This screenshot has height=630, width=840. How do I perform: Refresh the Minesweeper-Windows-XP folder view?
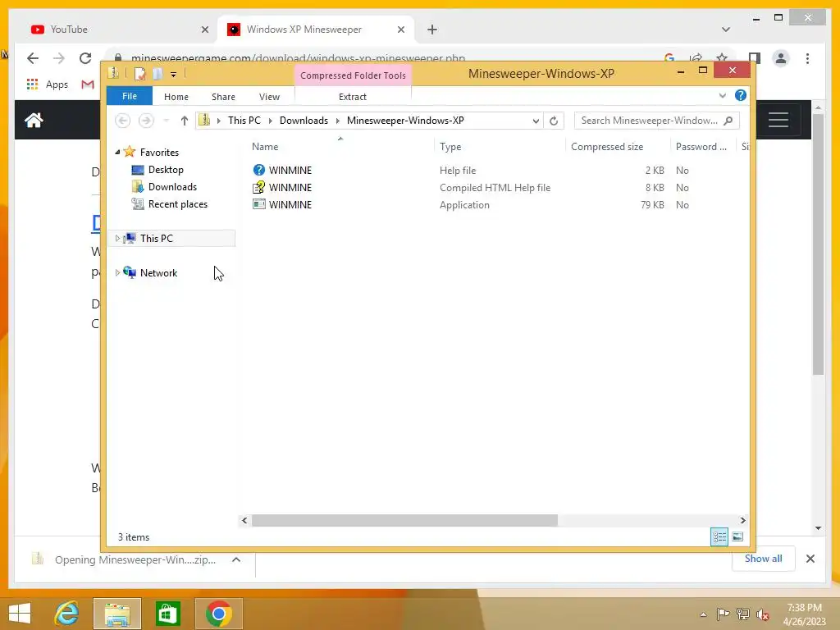[x=554, y=121]
